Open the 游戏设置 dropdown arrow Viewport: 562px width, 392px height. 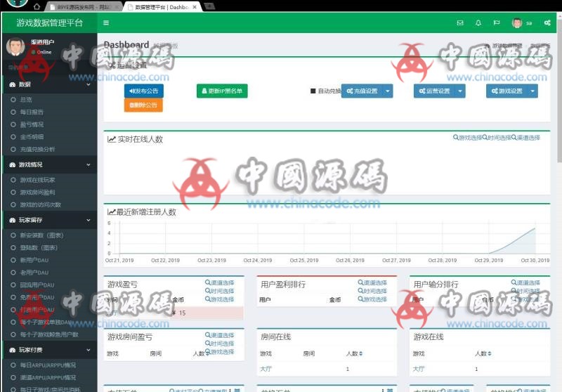[x=532, y=91]
